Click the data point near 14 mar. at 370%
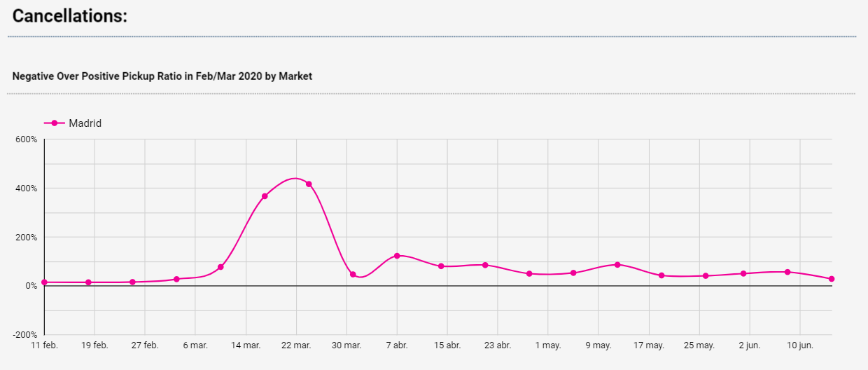The height and width of the screenshot is (370, 868). click(x=265, y=196)
